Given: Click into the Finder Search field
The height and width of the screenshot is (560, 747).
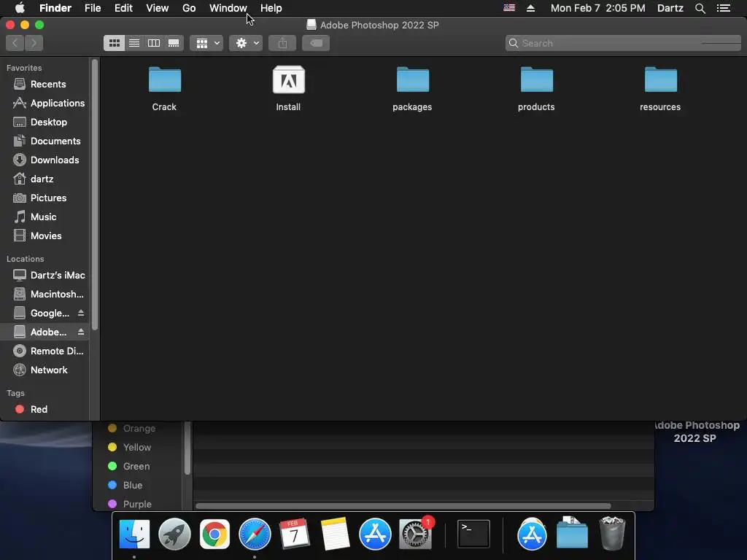Looking at the screenshot, I should point(623,43).
